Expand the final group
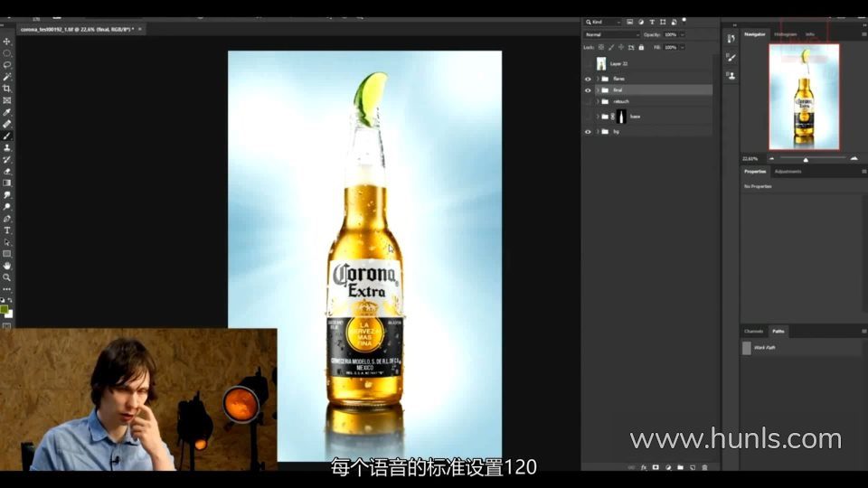Viewport: 868px width, 488px height. [598, 90]
